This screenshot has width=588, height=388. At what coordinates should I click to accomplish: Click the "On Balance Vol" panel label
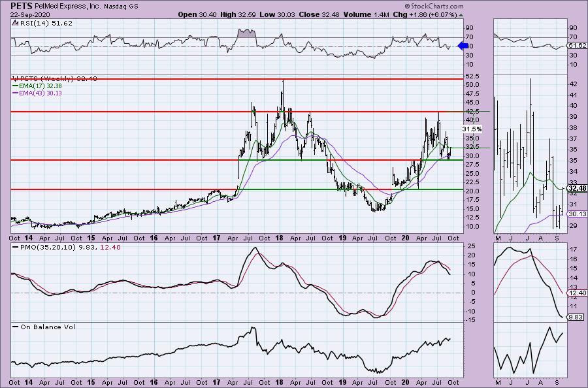(x=48, y=327)
